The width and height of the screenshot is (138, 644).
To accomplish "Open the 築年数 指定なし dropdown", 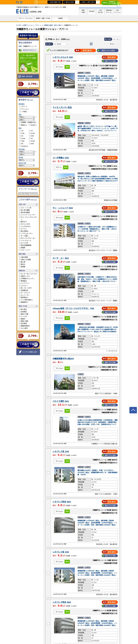I will click(x=27, y=160).
